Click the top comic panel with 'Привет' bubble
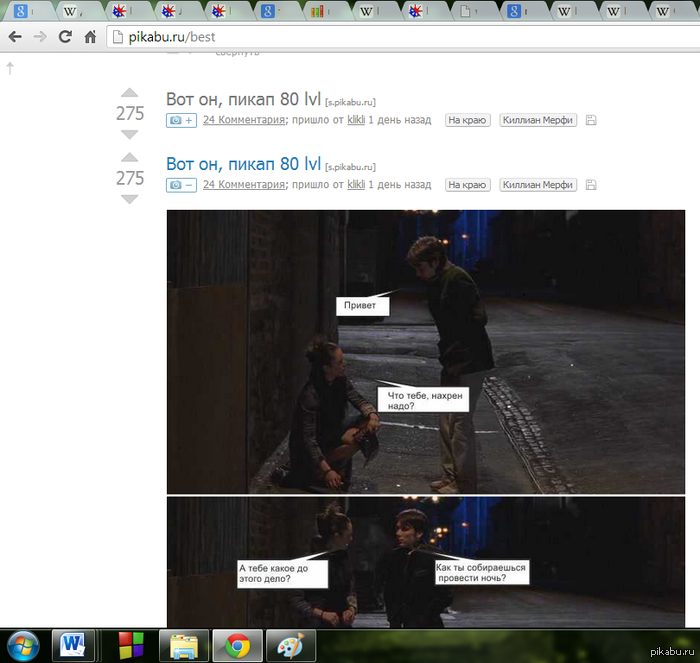The height and width of the screenshot is (663, 700). point(425,351)
